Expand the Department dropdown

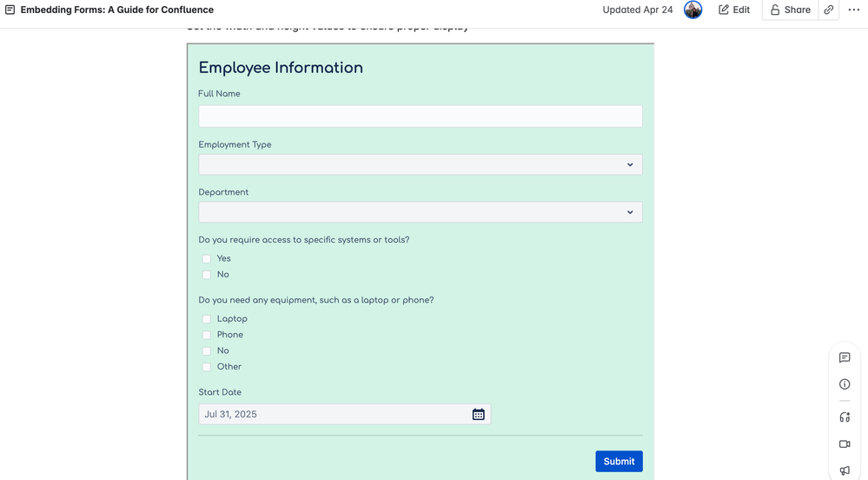tap(421, 212)
